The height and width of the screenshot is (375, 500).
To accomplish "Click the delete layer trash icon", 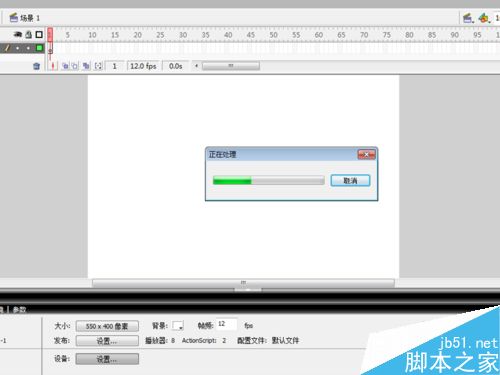I will 36,66.
